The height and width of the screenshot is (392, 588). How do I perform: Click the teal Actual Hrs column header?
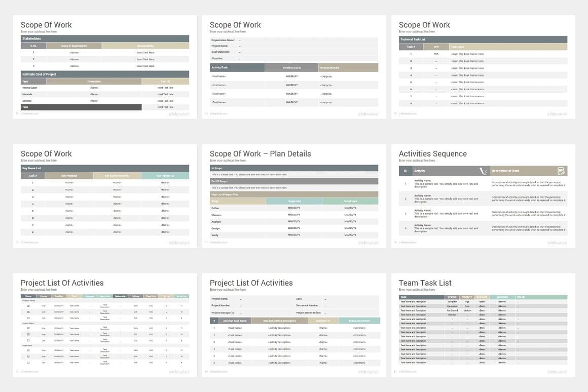(x=182, y=297)
